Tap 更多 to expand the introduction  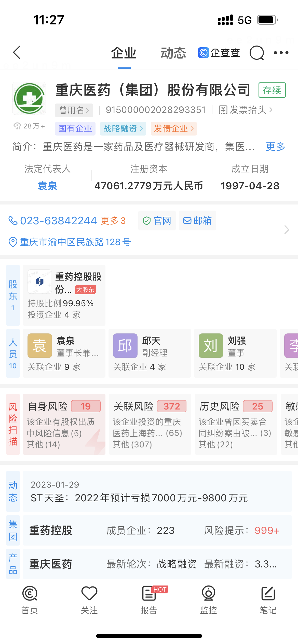click(275, 147)
